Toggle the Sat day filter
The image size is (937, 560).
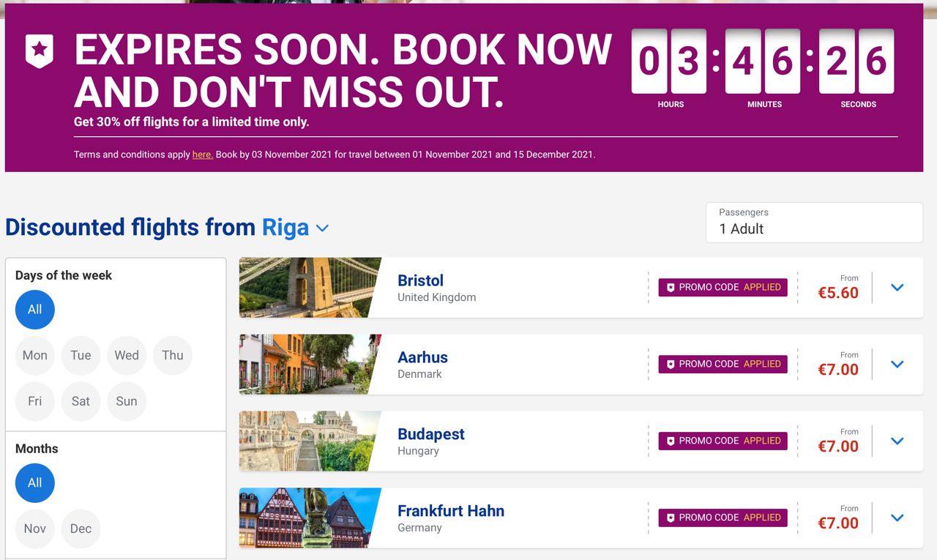[81, 401]
